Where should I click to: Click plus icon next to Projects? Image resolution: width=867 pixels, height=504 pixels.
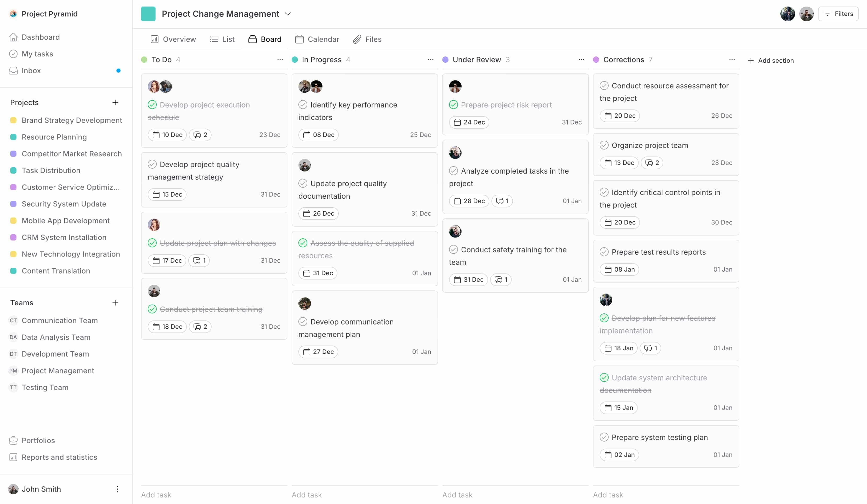pyautogui.click(x=115, y=102)
